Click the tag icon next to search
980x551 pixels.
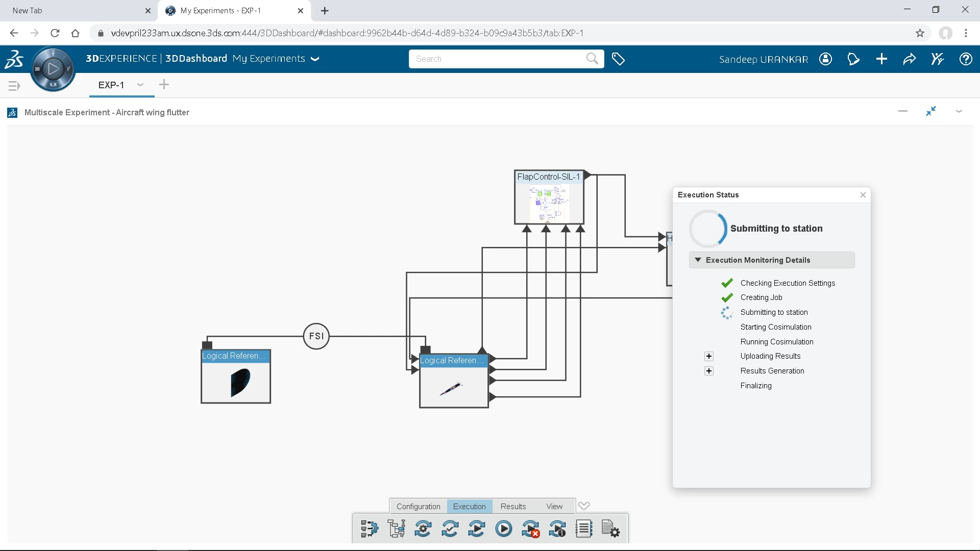pyautogui.click(x=618, y=59)
